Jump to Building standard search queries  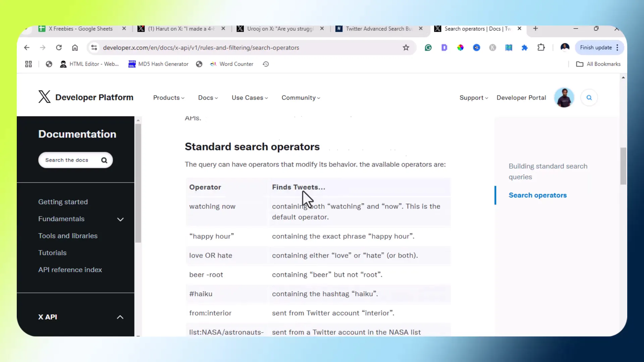coord(548,171)
